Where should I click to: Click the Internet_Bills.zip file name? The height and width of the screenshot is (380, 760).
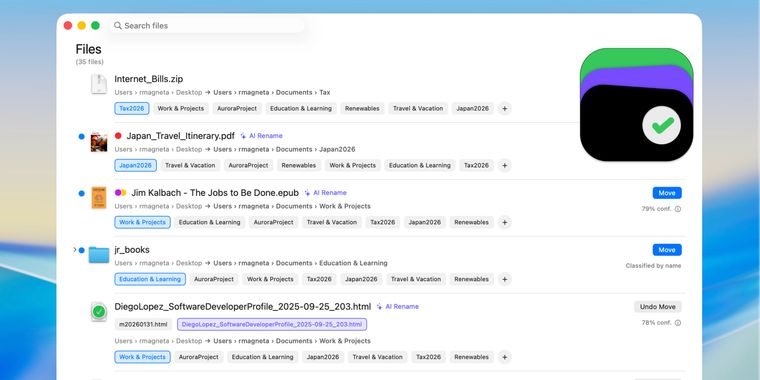(149, 79)
